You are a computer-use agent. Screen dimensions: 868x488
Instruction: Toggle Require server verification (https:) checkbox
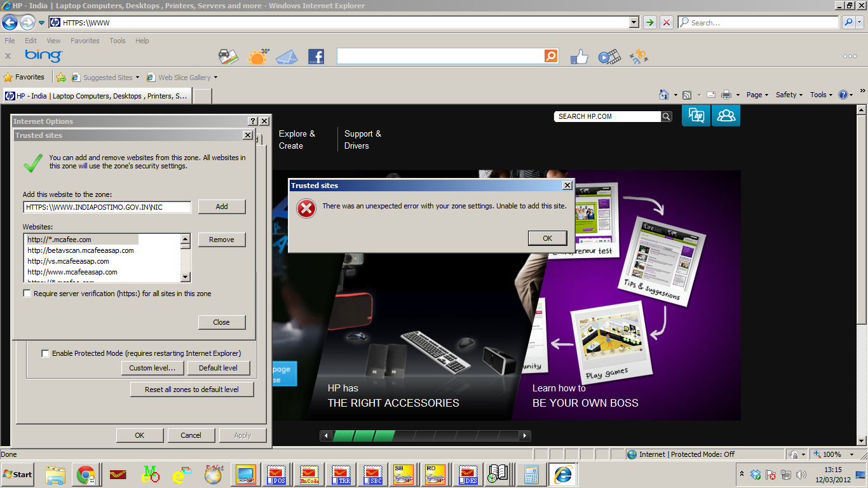tap(27, 294)
